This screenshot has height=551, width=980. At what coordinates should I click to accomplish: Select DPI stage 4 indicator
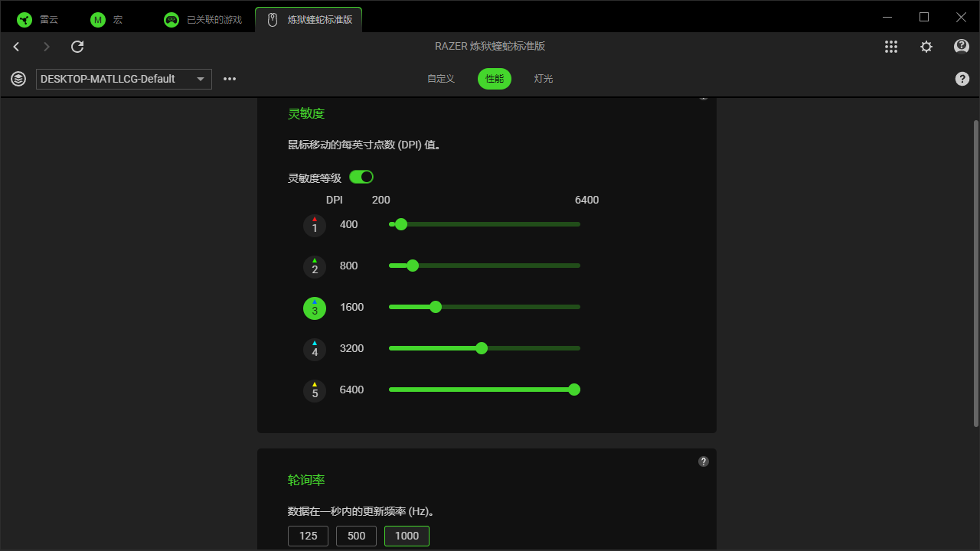pyautogui.click(x=315, y=350)
